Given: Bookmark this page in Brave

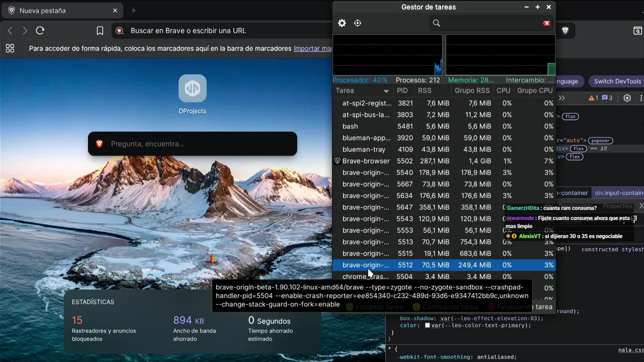Looking at the screenshot, I should 100,31.
